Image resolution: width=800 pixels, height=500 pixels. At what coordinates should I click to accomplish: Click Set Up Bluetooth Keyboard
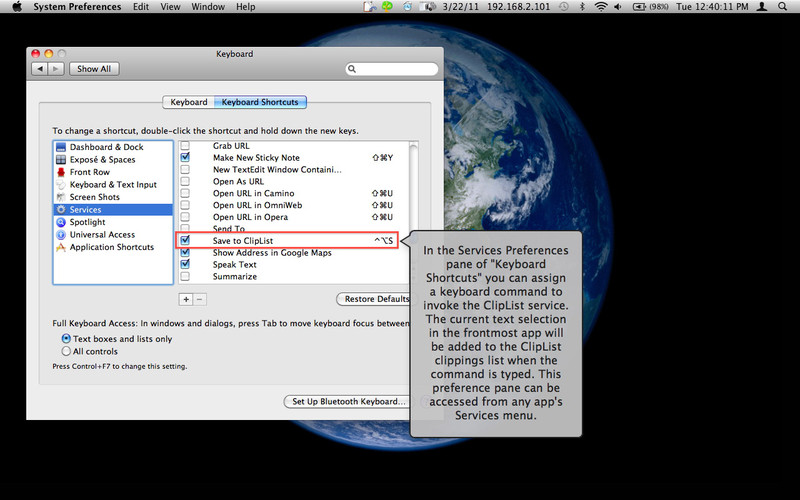click(x=348, y=402)
